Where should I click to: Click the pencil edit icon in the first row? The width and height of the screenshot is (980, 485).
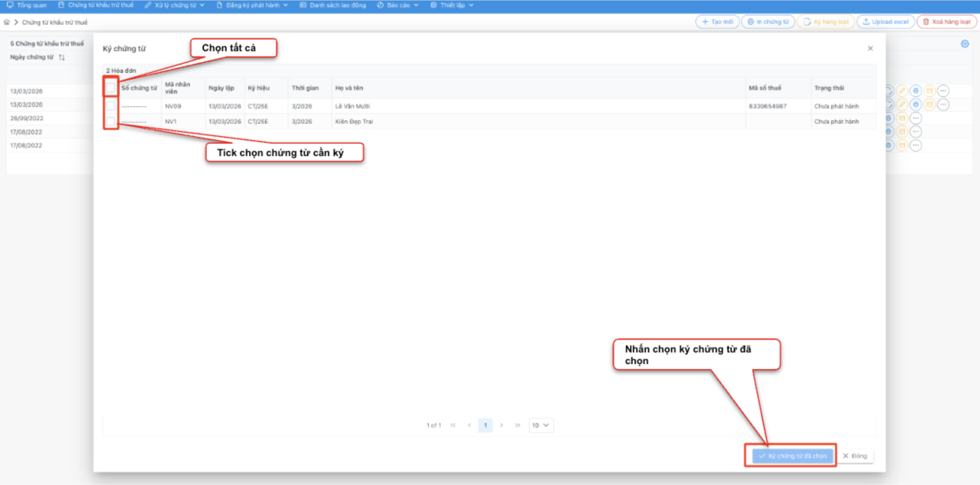[x=902, y=91]
